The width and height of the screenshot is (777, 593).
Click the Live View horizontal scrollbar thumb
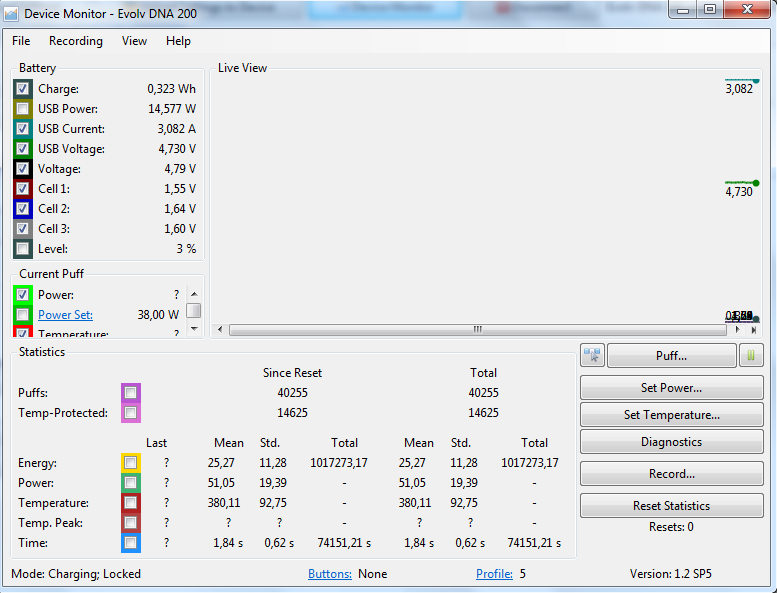coord(477,329)
